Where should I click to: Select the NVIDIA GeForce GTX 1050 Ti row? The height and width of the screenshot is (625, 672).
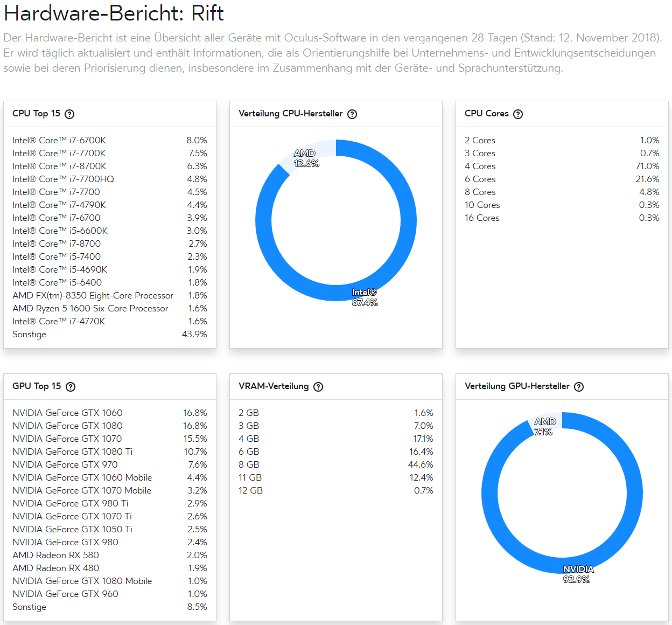pyautogui.click(x=110, y=529)
